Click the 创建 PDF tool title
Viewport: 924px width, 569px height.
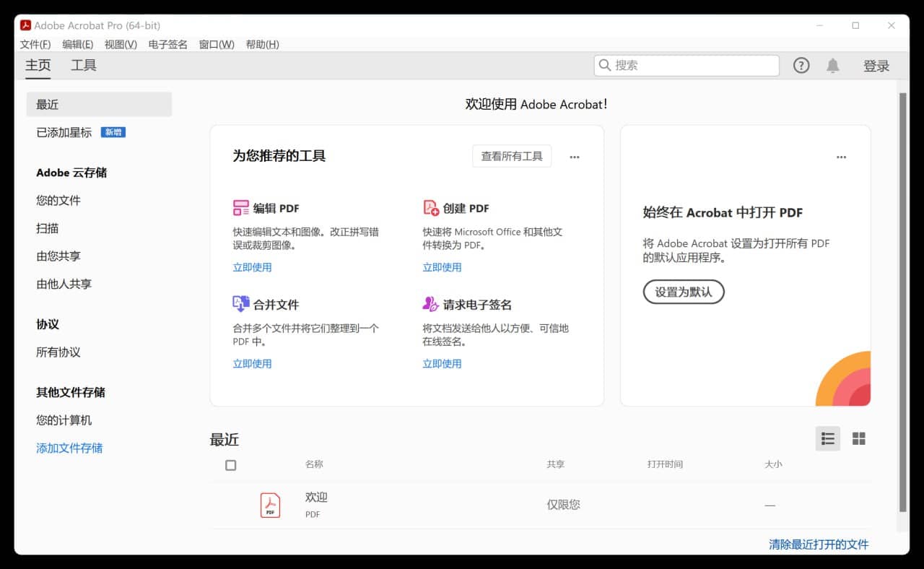(x=466, y=208)
